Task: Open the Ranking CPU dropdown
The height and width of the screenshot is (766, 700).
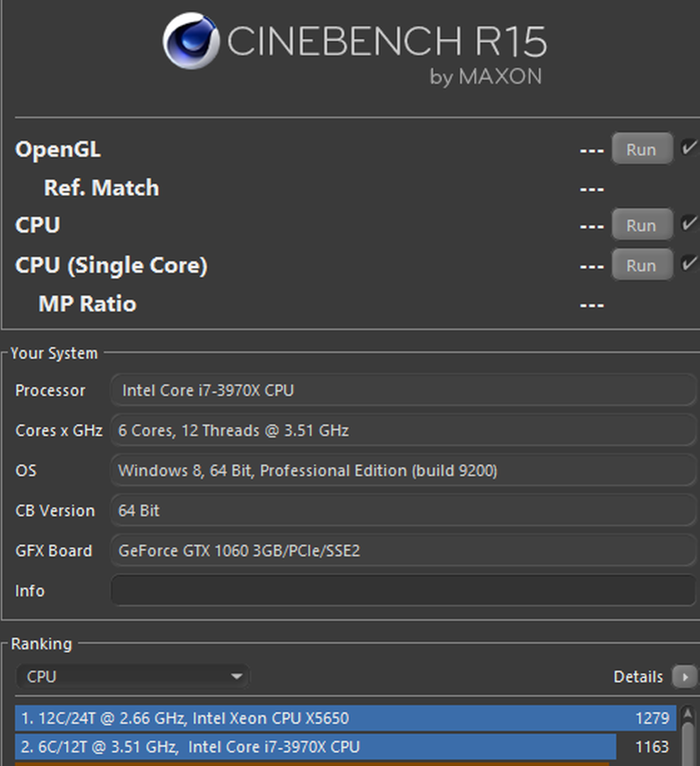Action: click(x=133, y=677)
